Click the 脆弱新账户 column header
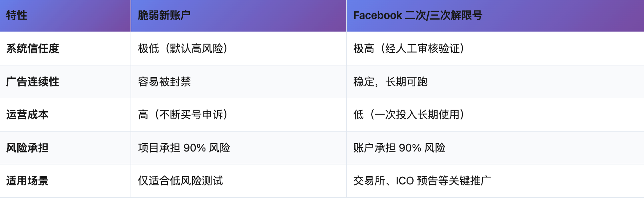The image size is (644, 198). [x=164, y=15]
